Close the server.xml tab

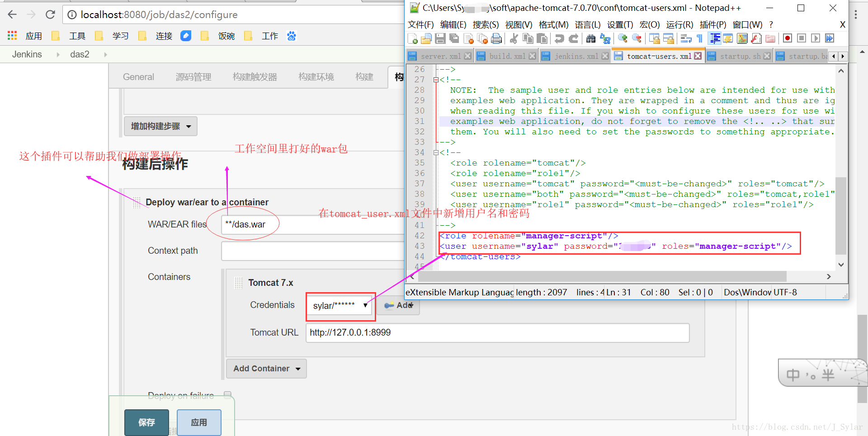click(x=468, y=56)
